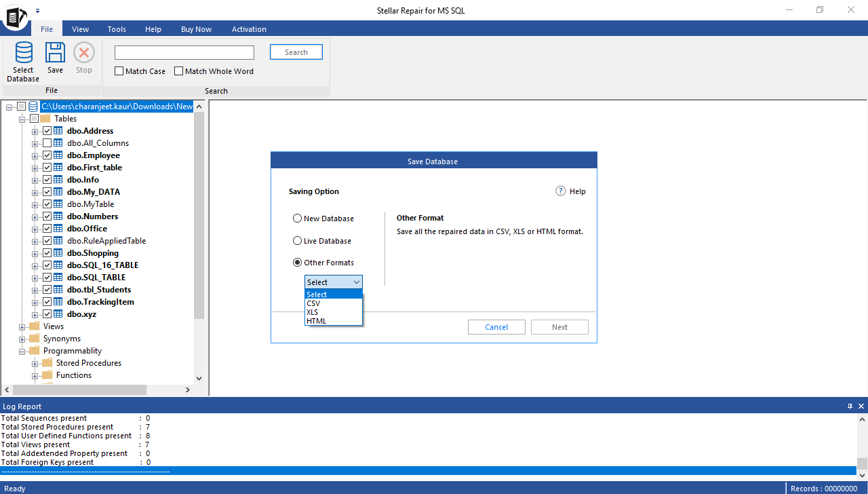Click the tree scroll down arrow
Viewport: 868px width, 494px height.
click(199, 379)
